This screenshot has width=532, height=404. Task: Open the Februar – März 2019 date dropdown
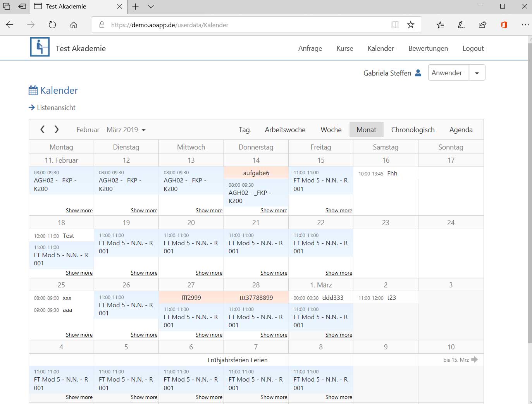coord(111,130)
